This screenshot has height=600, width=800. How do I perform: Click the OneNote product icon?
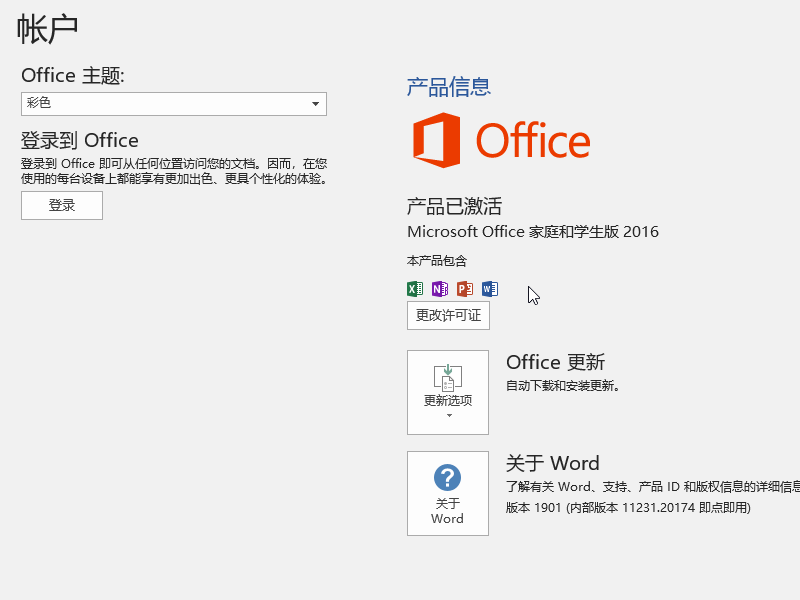click(440, 289)
